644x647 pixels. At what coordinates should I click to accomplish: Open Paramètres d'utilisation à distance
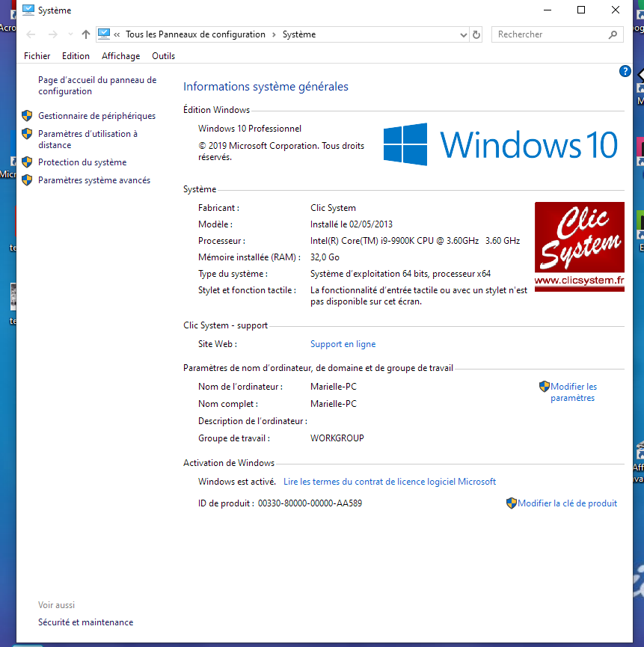pyautogui.click(x=88, y=139)
